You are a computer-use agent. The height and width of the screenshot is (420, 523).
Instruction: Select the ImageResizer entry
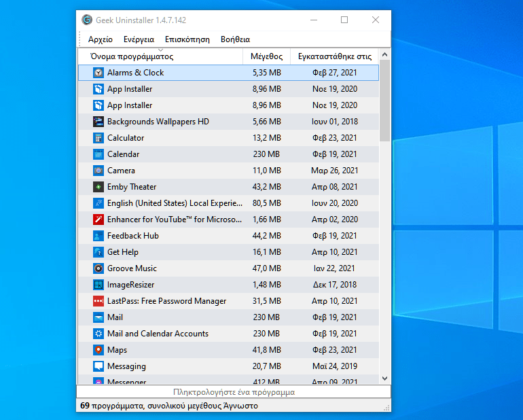coord(228,285)
